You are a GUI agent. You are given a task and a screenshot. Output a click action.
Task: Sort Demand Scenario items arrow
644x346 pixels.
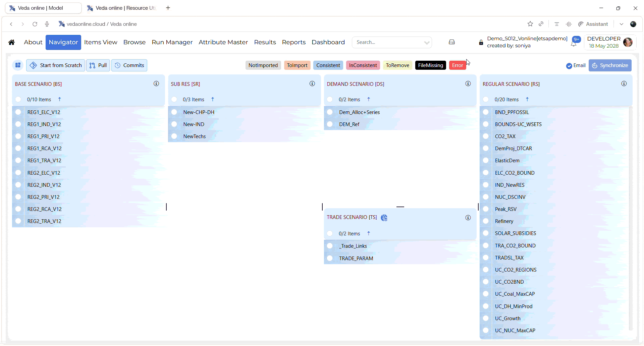(x=369, y=99)
